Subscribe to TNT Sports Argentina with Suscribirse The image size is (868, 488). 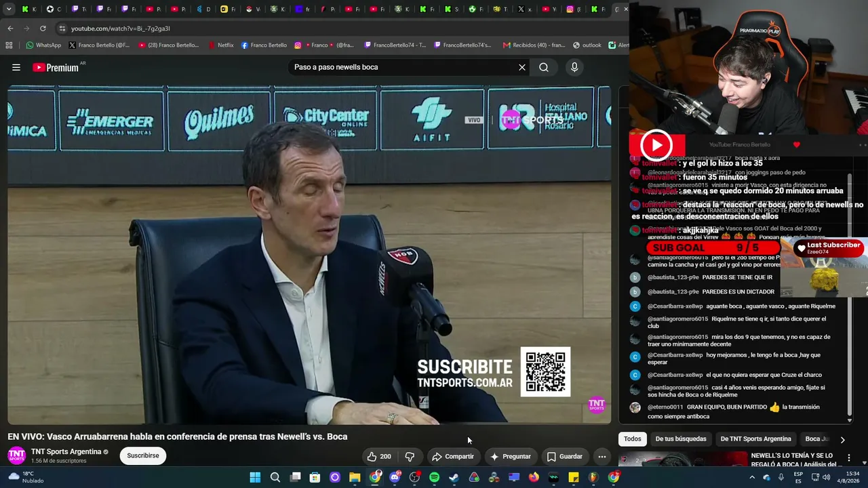tap(143, 455)
